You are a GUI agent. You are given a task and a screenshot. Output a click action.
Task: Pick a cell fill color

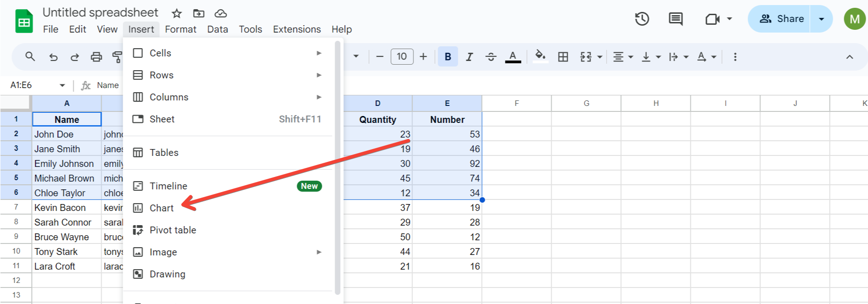pos(540,57)
